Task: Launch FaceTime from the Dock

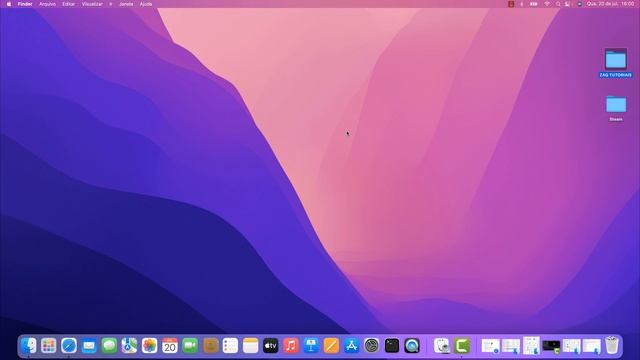Action: [x=190, y=346]
